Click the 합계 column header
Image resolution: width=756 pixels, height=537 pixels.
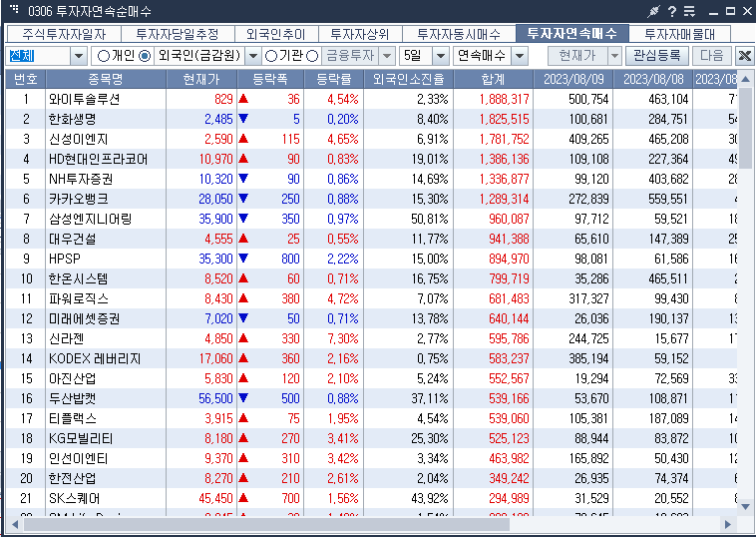[x=494, y=79]
